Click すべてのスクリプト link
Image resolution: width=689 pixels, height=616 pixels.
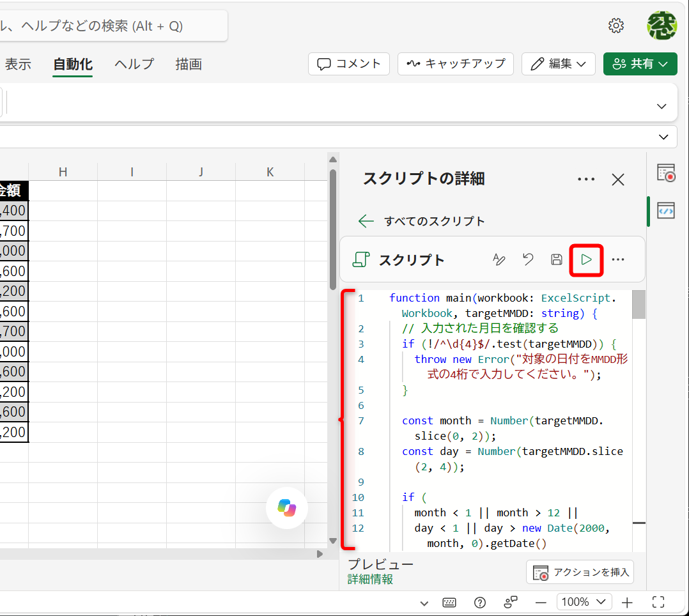tap(434, 221)
